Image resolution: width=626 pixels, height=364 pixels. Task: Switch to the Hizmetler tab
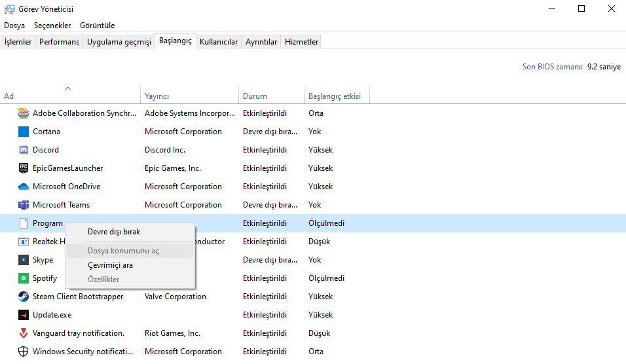tap(301, 42)
